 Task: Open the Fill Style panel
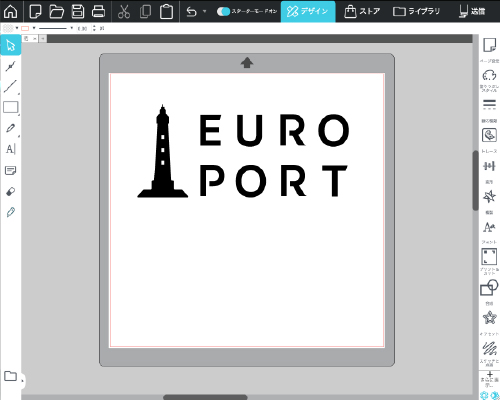click(489, 75)
